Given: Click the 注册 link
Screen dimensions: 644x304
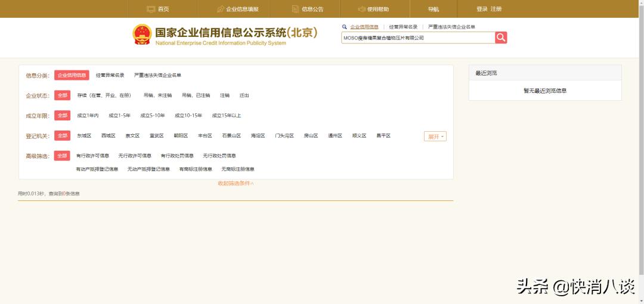Looking at the screenshot, I should point(496,9).
